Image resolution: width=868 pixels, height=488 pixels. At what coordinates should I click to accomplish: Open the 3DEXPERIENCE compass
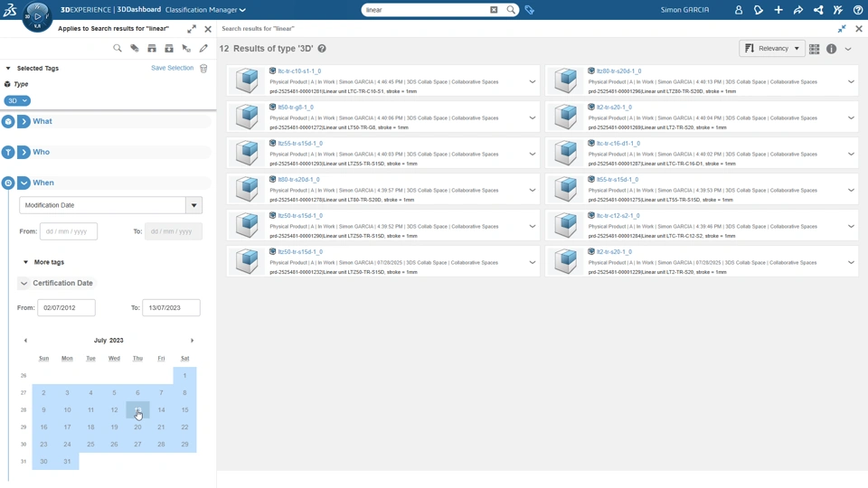click(x=37, y=15)
